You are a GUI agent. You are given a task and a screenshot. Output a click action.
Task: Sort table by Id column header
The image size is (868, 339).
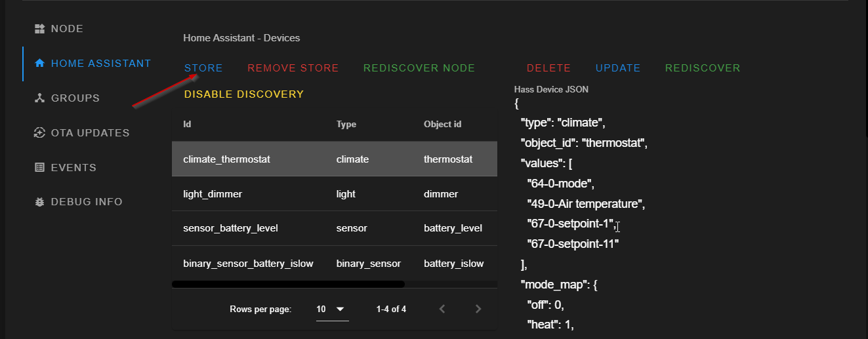(187, 124)
